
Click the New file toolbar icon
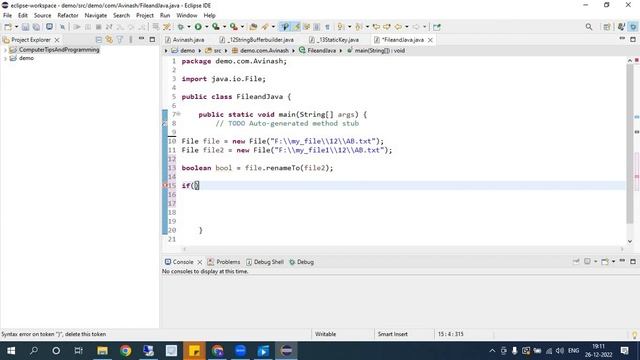8,27
